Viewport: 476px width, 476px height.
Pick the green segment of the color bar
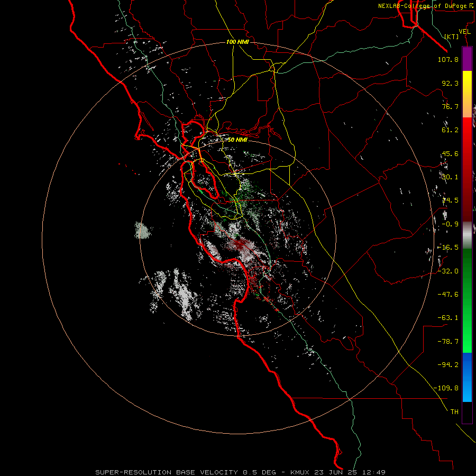(x=467, y=300)
